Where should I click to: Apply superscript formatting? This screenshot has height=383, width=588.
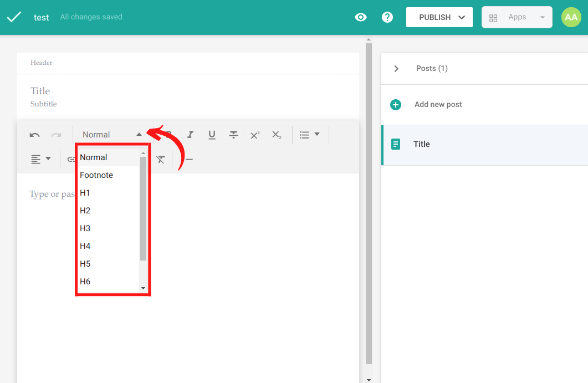[x=255, y=135]
